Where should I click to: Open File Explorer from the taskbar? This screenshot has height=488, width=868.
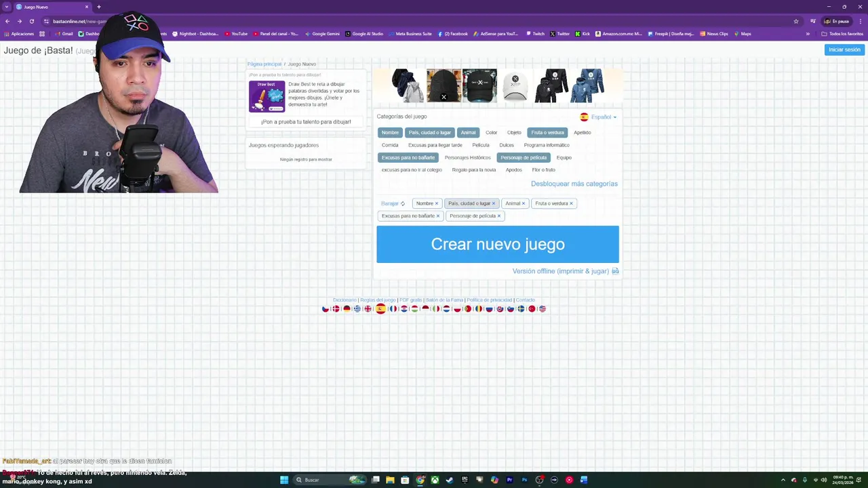[x=390, y=480]
